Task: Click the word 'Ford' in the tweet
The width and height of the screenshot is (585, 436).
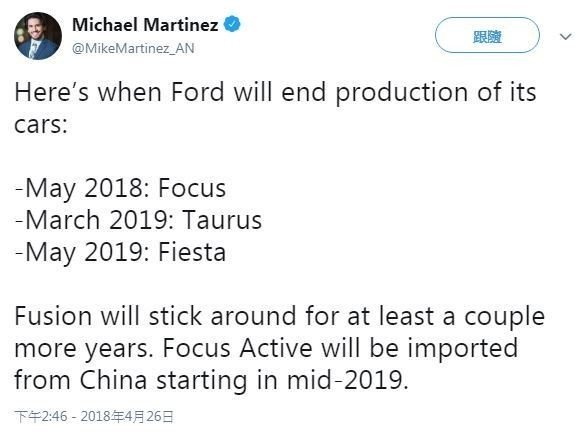Action: click(x=198, y=92)
